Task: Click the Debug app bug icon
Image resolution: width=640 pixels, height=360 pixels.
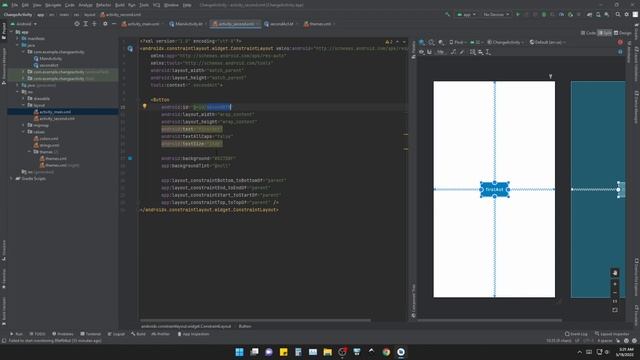Action: pyautogui.click(x=544, y=14)
